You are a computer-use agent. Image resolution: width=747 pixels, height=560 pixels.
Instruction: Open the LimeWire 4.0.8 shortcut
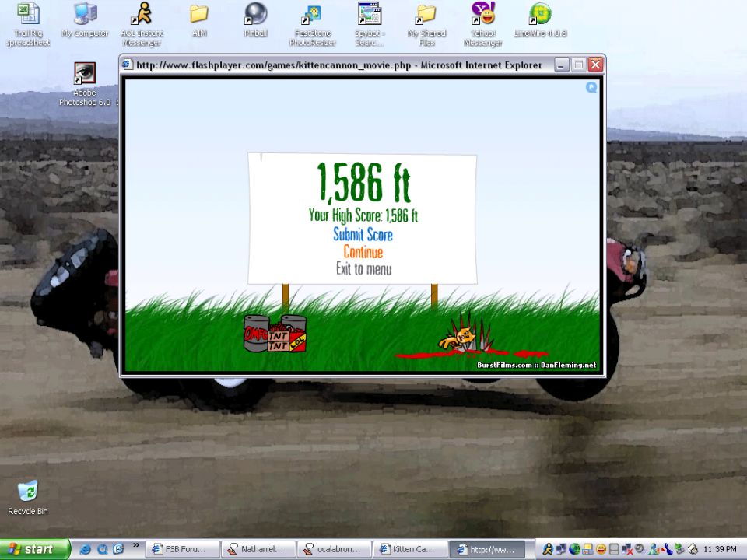[x=540, y=20]
